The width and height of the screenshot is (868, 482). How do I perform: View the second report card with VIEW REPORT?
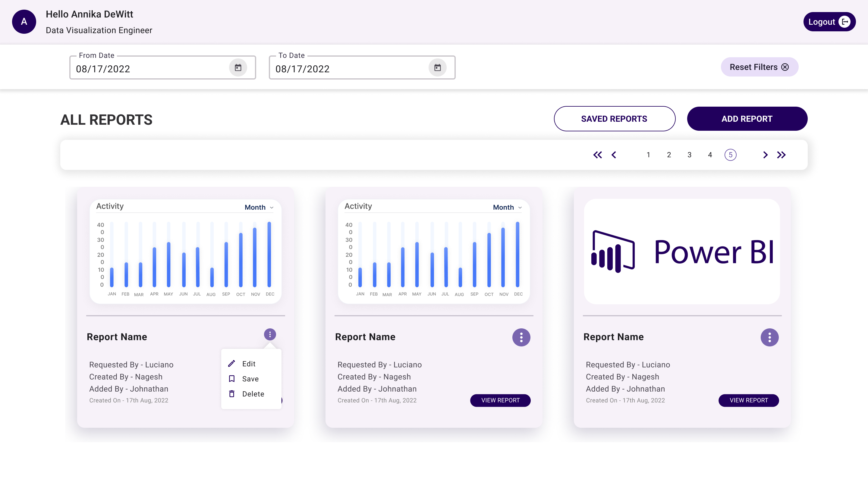coord(500,400)
